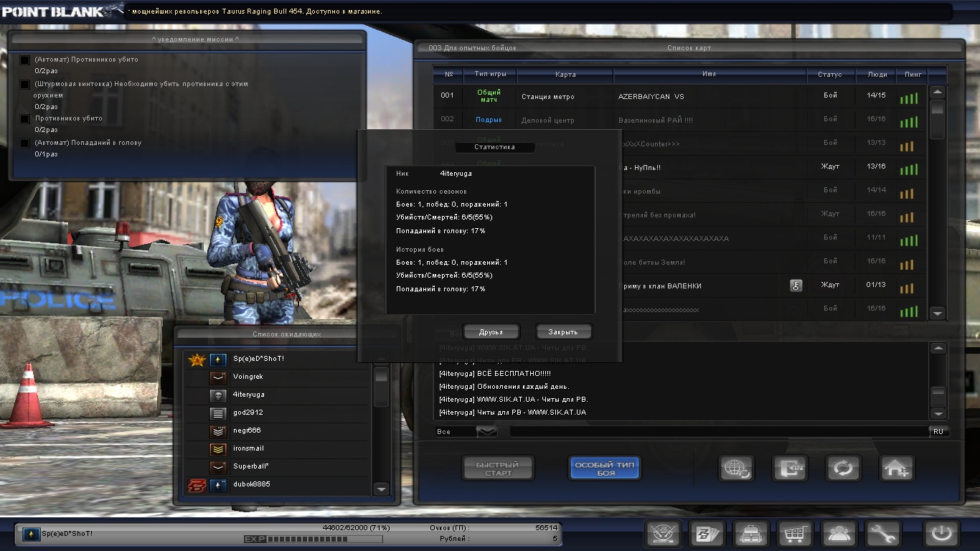Viewport: 980px width, 551px height.
Task: Click the ОСОБЫЙ ТИП БОЯ button
Action: pos(606,468)
